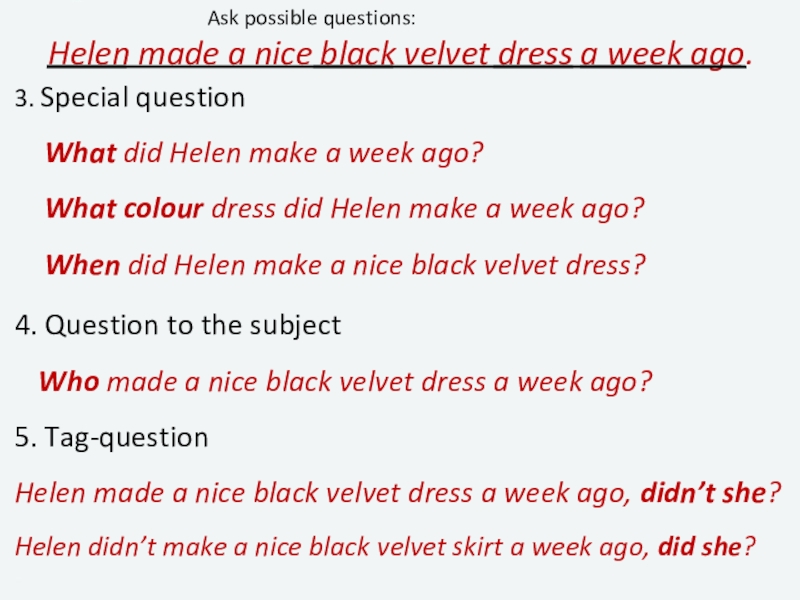Click the "Ask possible questions:" heading

point(313,19)
